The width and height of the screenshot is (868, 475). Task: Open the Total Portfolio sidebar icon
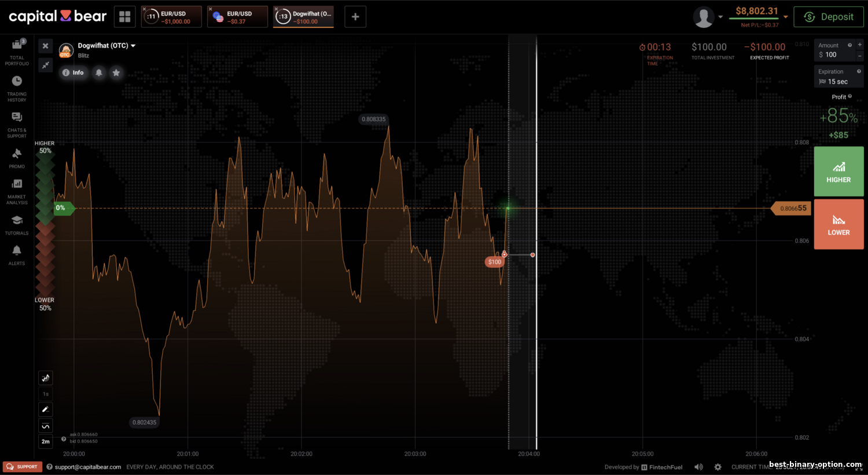(17, 52)
